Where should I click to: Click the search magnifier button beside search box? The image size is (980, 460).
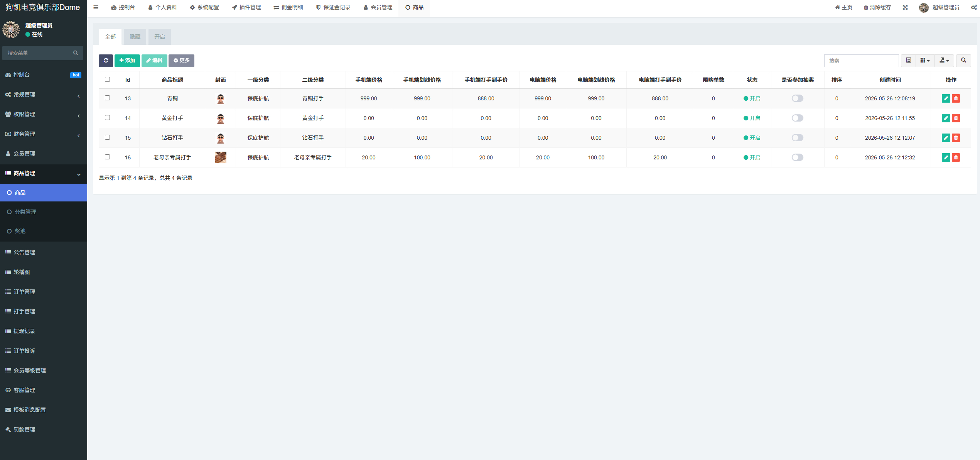963,61
